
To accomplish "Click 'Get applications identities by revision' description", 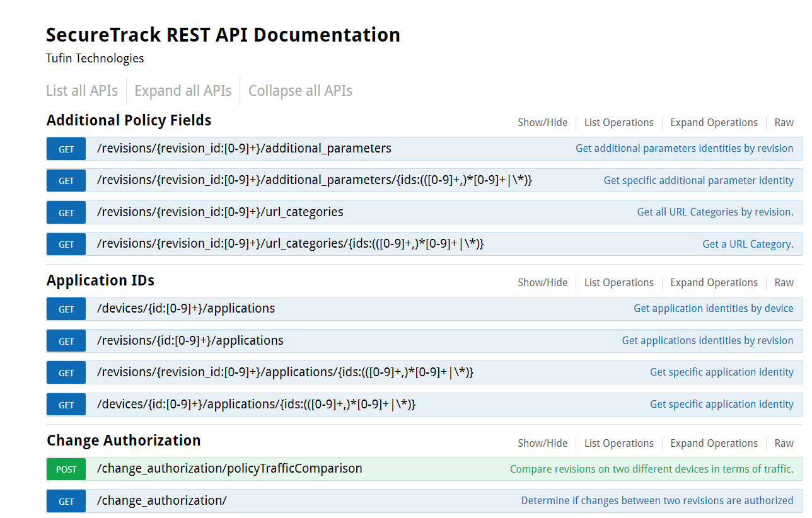I will point(707,341).
